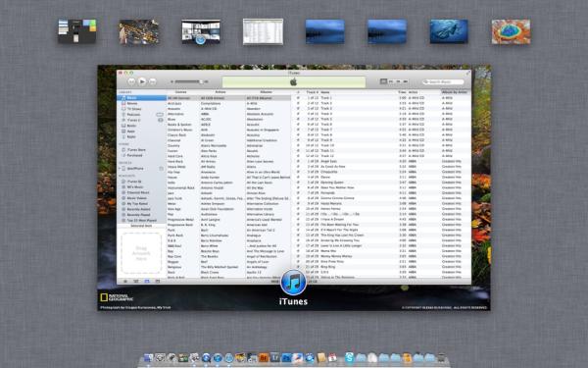
Task: Sort tracks by Time header
Action: (402, 92)
